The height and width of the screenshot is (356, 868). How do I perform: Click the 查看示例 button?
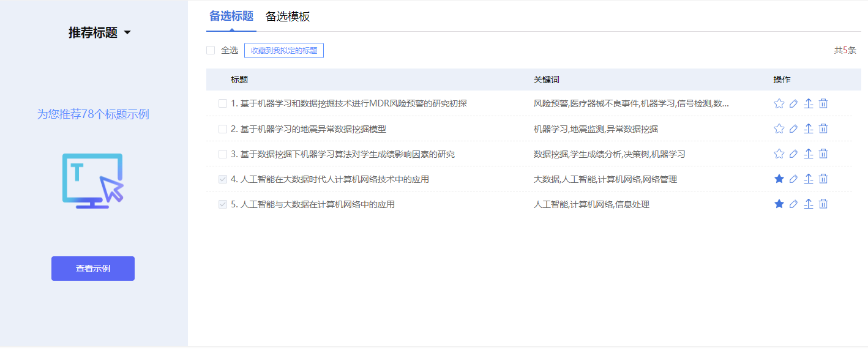tap(92, 268)
